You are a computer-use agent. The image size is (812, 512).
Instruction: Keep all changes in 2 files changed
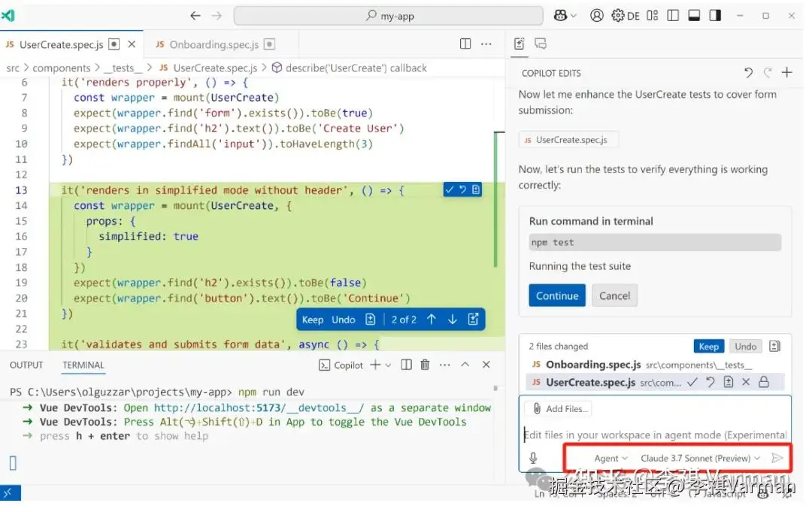click(x=708, y=347)
